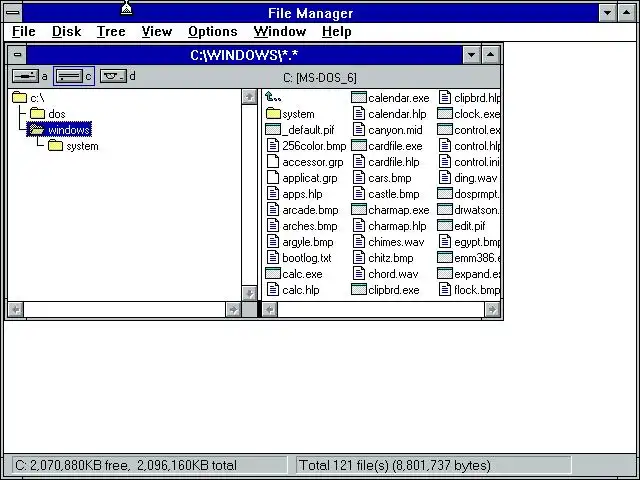Click chitz.bmp file name
640x480 pixels.
[391, 258]
